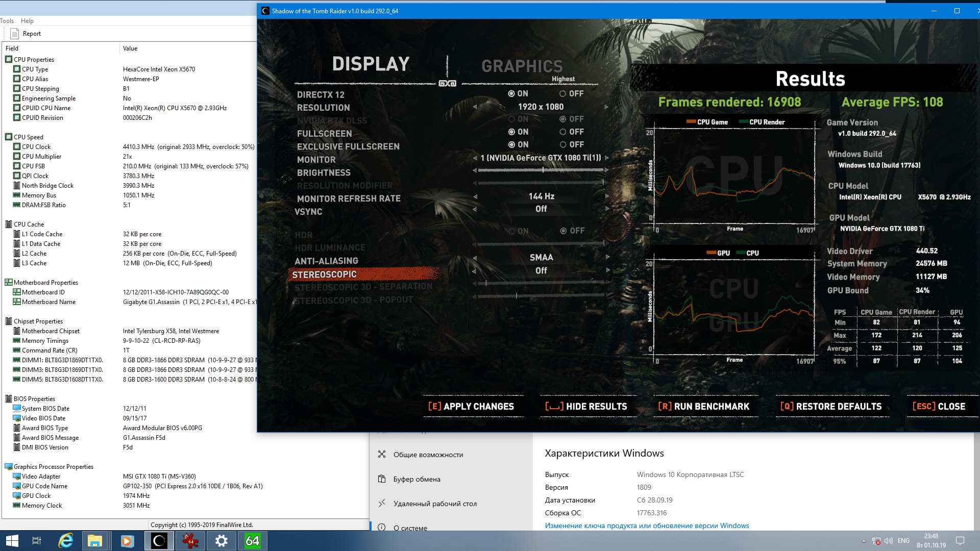
Task: Click the Remote Desktop icon (Удаленный рабочий стол)
Action: pos(382,504)
